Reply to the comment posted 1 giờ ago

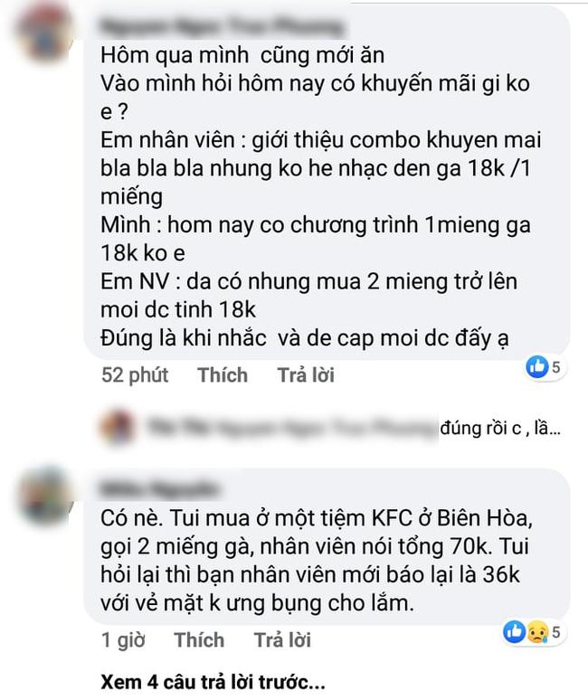click(282, 639)
